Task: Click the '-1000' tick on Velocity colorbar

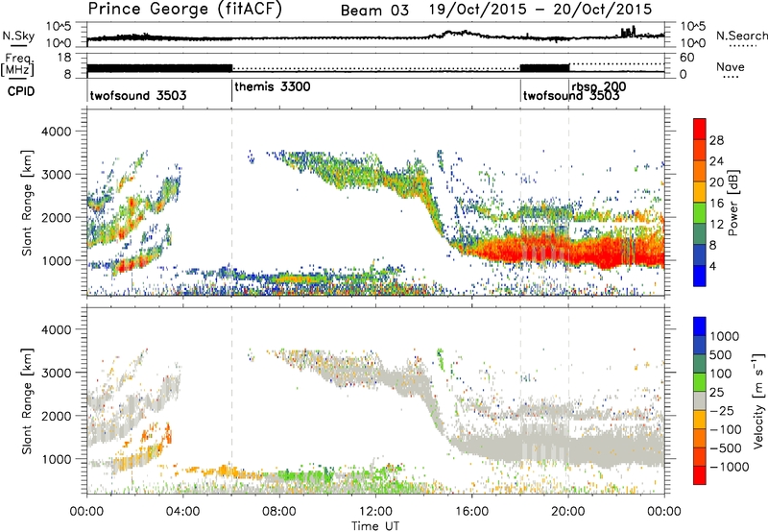Action: point(730,467)
